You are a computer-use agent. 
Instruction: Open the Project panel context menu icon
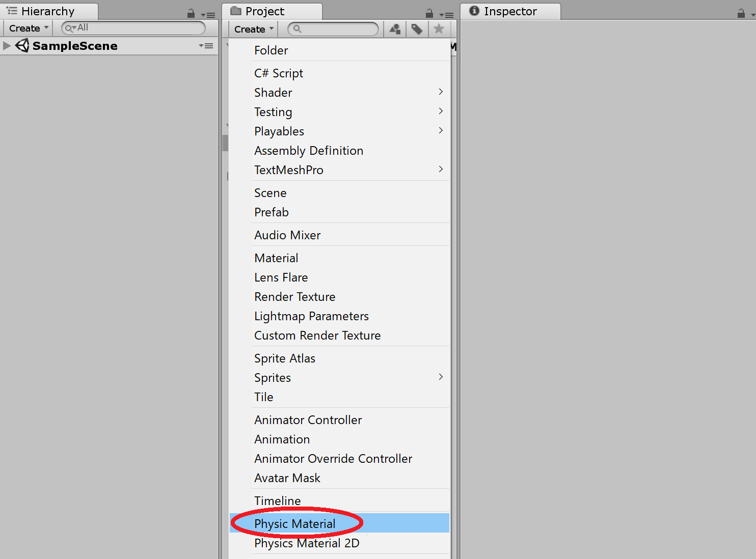pyautogui.click(x=447, y=15)
